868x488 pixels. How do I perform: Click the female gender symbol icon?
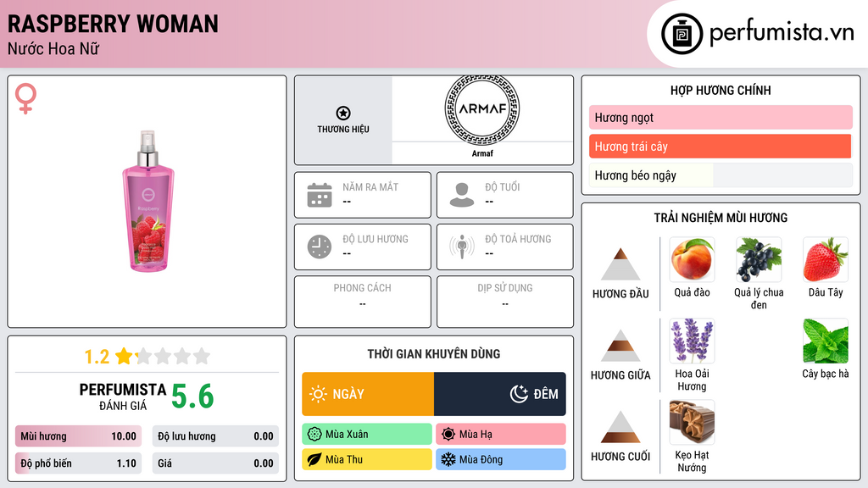pyautogui.click(x=26, y=99)
